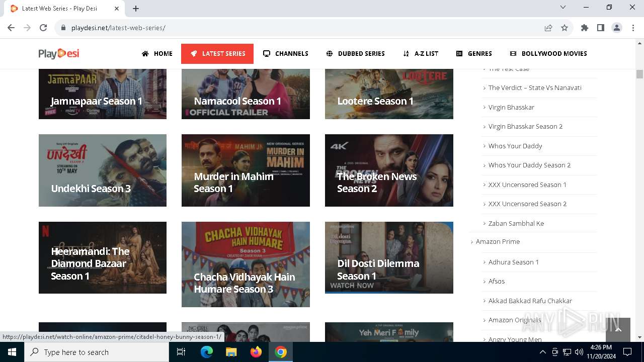Open the DUBBED SERIES menu item
This screenshot has height=362, width=644.
coord(355,53)
